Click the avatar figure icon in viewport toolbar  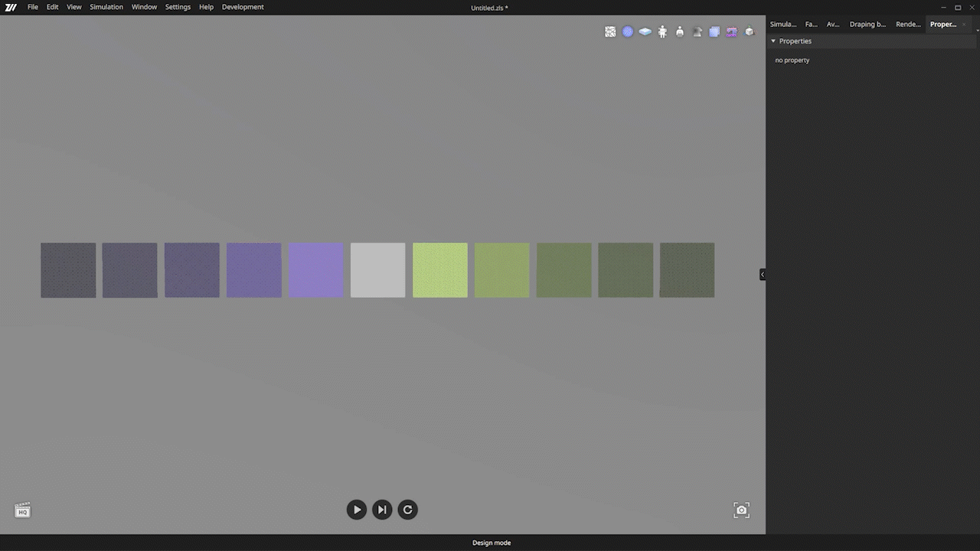pos(662,32)
